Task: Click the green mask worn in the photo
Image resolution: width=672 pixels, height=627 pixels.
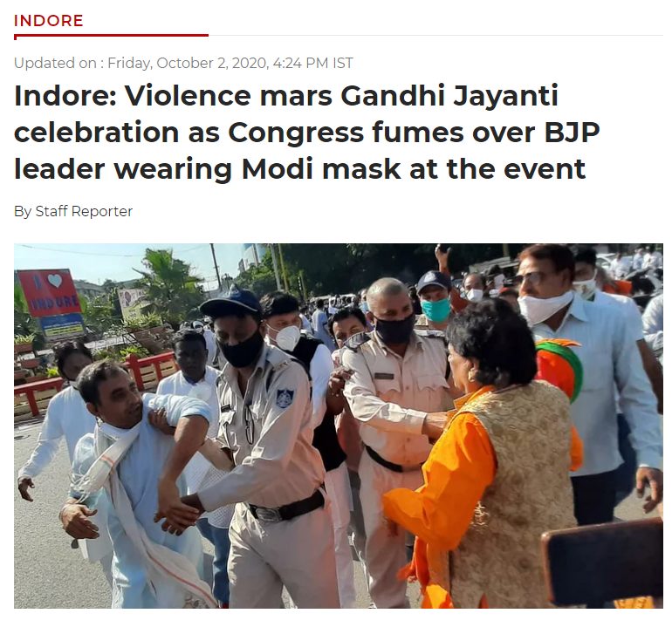Action: (x=435, y=310)
